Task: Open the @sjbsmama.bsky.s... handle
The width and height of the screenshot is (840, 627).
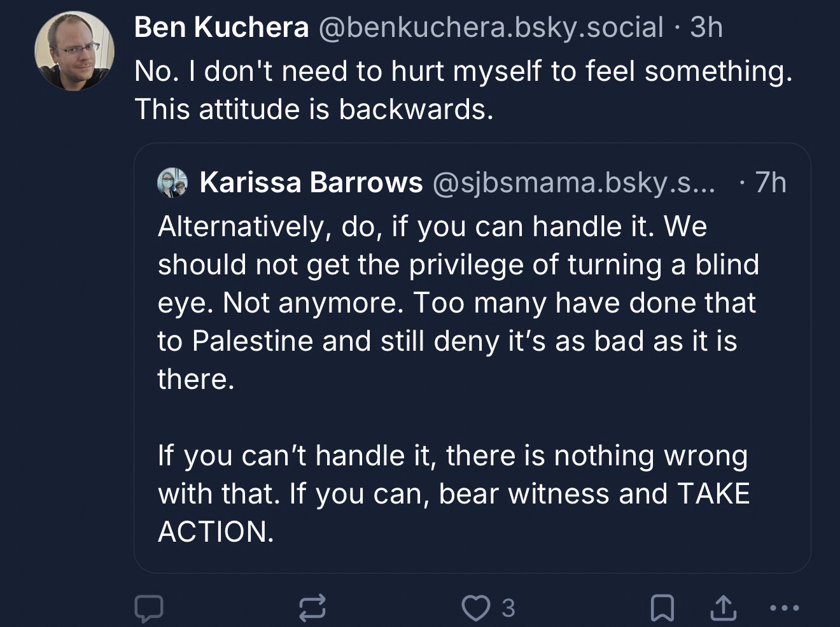Action: [573, 183]
